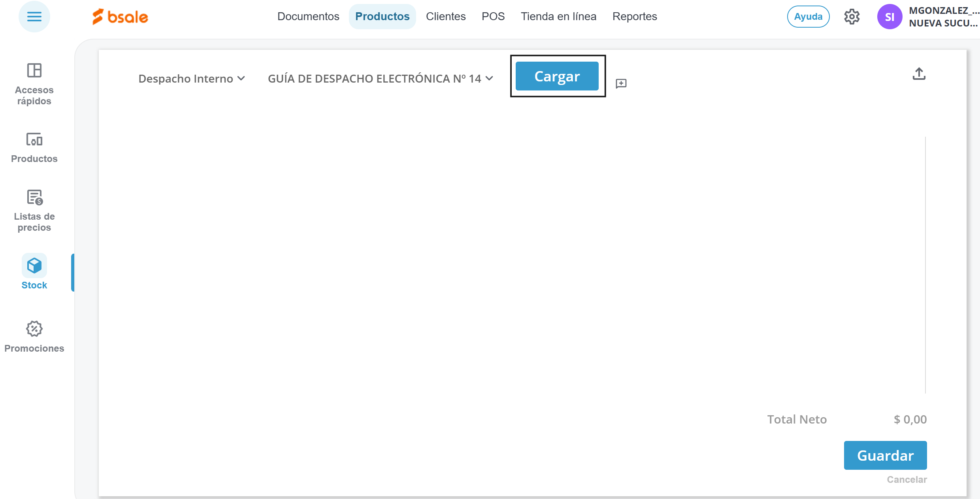
Task: Click the Cancelar link
Action: click(x=906, y=479)
